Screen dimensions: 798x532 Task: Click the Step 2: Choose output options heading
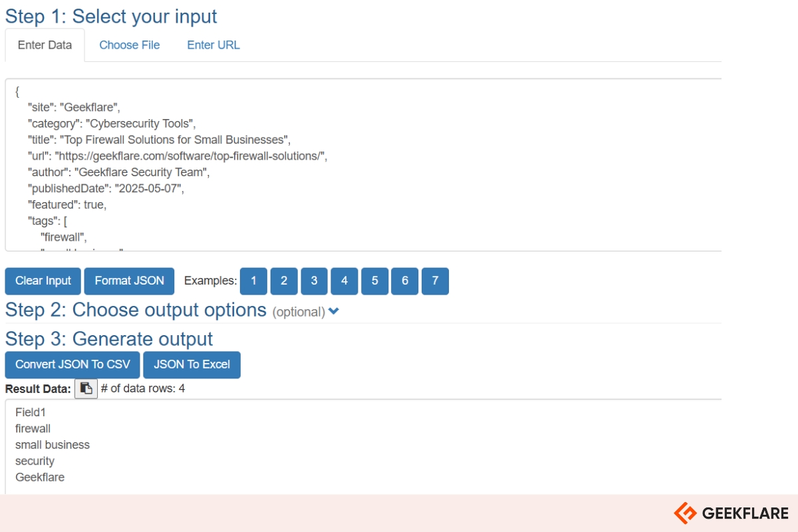(x=136, y=310)
